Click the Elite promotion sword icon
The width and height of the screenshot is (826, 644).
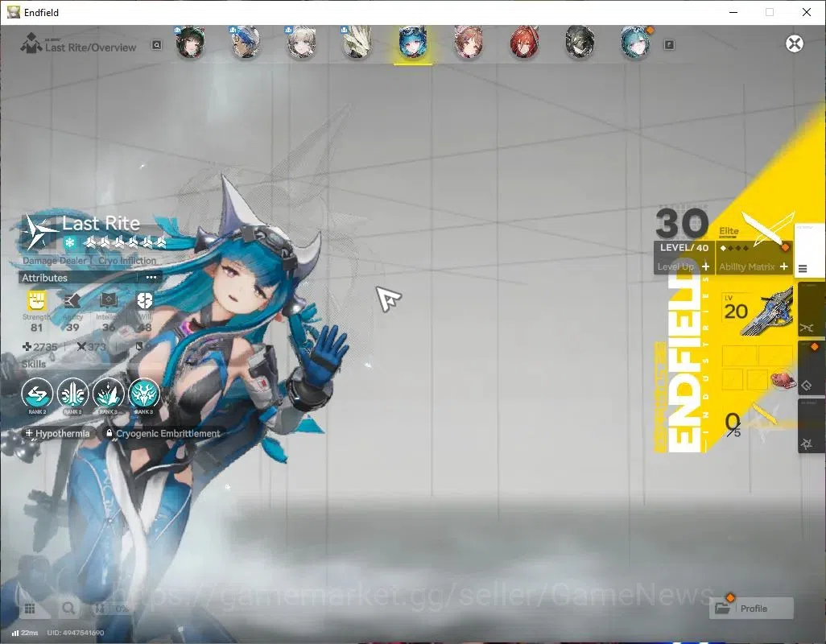pos(767,229)
